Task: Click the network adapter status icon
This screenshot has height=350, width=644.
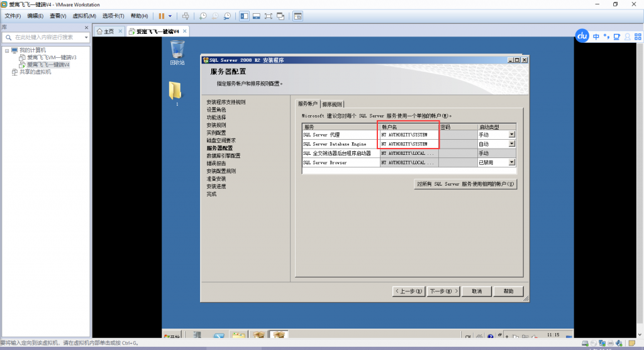Action: coord(602,343)
